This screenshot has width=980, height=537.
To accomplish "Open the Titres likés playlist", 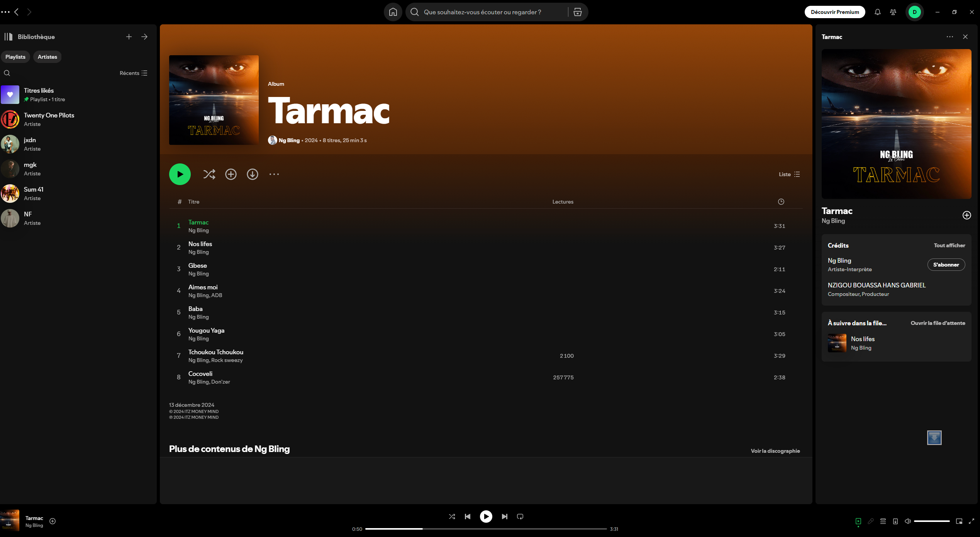I will pos(77,95).
